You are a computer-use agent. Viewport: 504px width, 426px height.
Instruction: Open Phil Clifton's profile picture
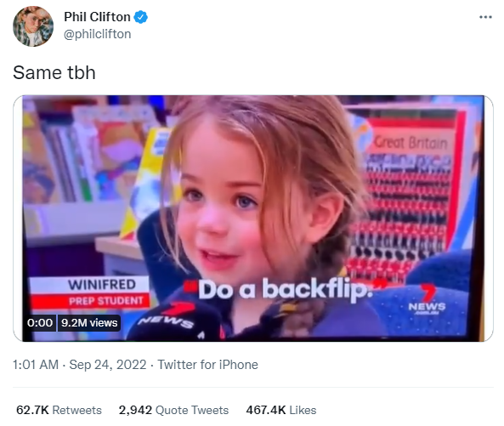click(33, 26)
